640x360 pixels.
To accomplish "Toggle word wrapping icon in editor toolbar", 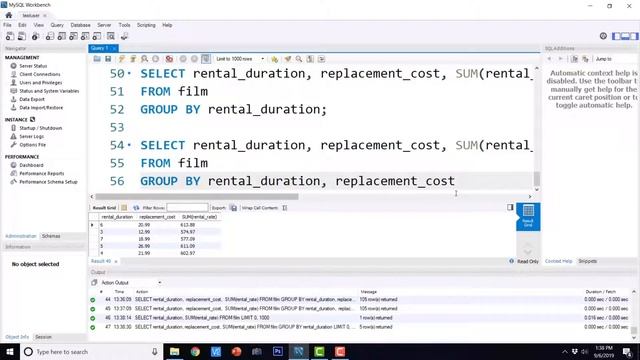I will (322, 59).
